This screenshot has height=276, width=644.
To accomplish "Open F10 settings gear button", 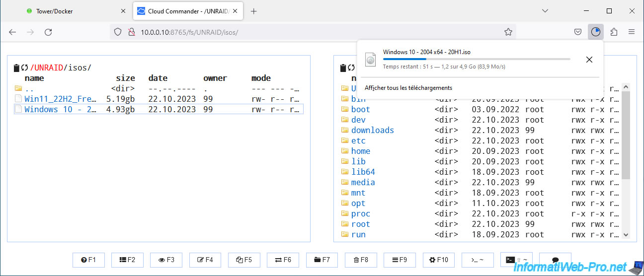I will click(x=439, y=260).
